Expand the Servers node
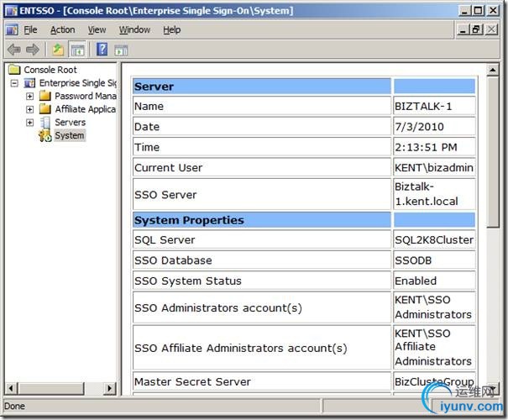Screen dimensions: 508x420 click(29, 123)
